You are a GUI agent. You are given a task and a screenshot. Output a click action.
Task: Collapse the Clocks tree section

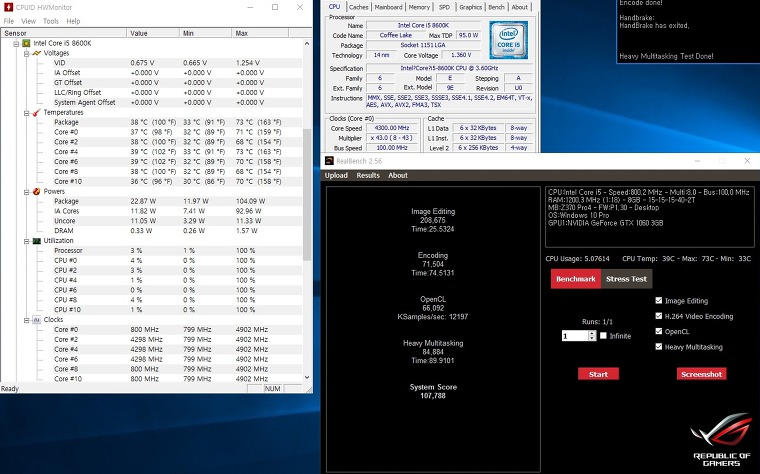click(27, 320)
